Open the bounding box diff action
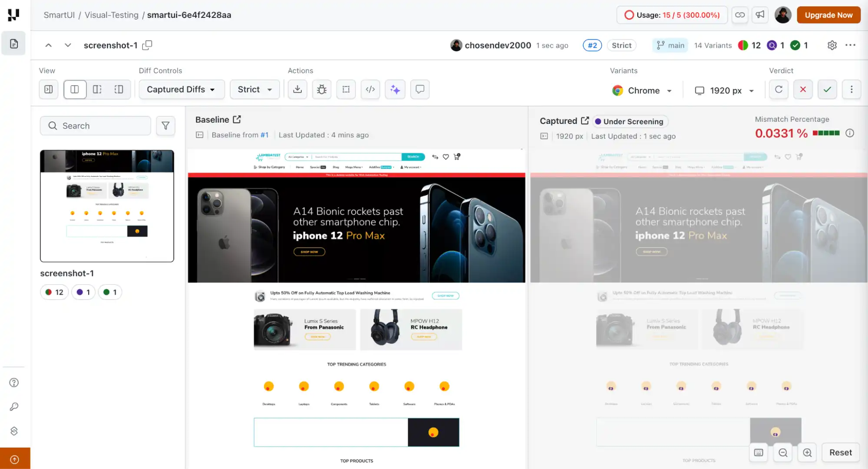The height and width of the screenshot is (469, 868). 346,89
